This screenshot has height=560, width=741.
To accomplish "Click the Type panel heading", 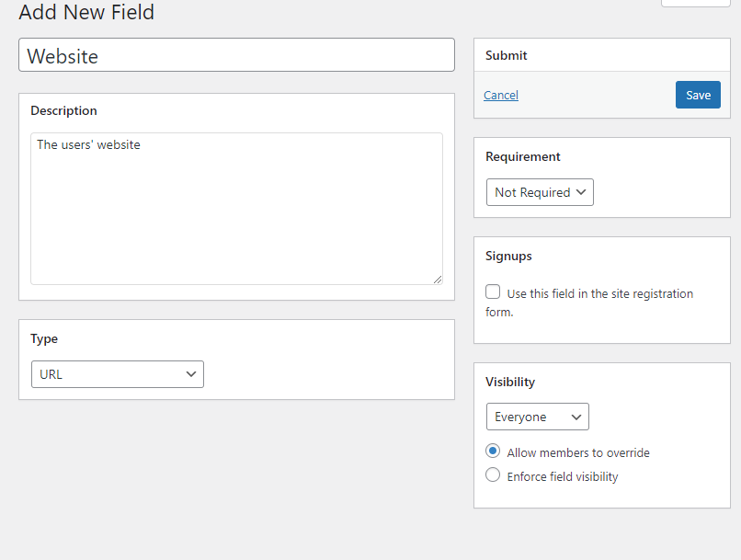I will click(44, 338).
